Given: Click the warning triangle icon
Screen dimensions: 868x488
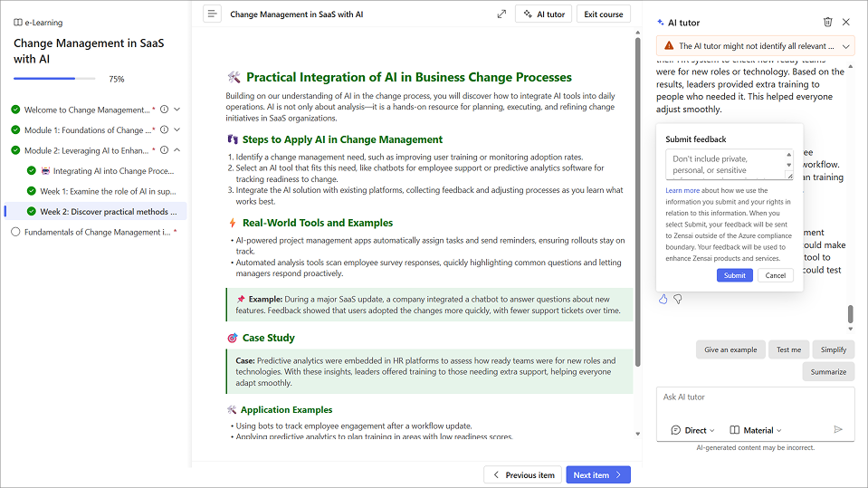Looking at the screenshot, I should tap(669, 46).
